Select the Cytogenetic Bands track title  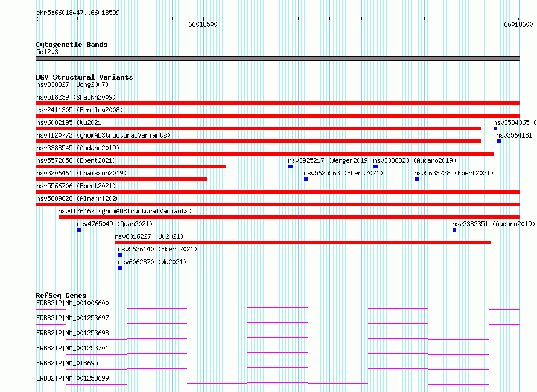click(72, 45)
